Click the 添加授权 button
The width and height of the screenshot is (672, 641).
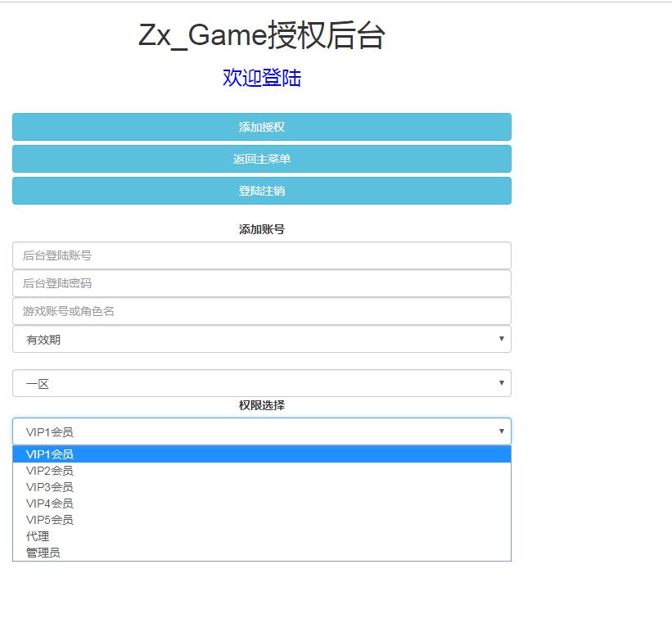[x=262, y=127]
